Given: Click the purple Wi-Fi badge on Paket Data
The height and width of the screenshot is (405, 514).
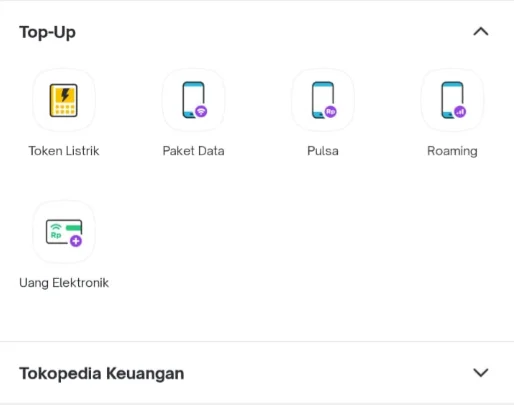Looking at the screenshot, I should pyautogui.click(x=201, y=111).
